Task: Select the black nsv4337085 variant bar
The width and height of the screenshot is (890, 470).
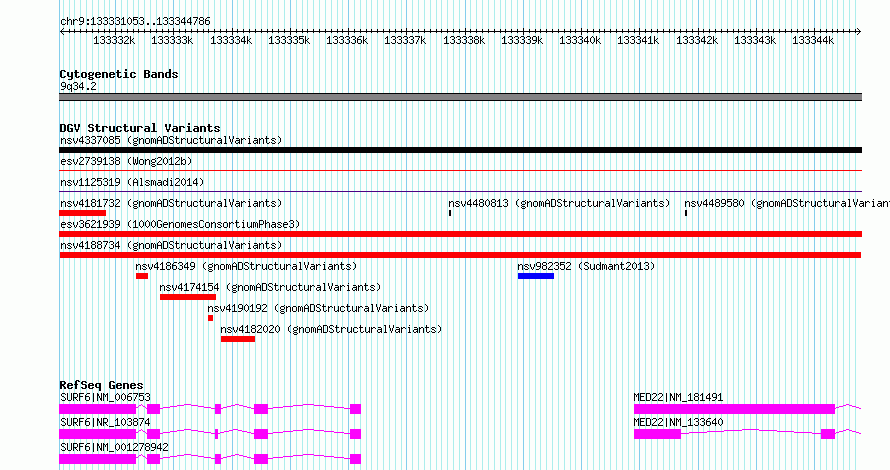Action: [x=460, y=150]
